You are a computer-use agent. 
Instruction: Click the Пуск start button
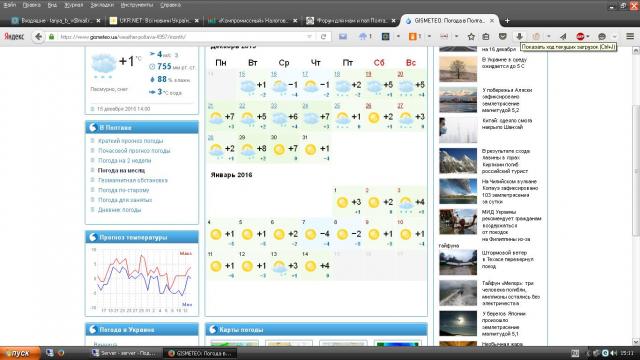pyautogui.click(x=20, y=353)
